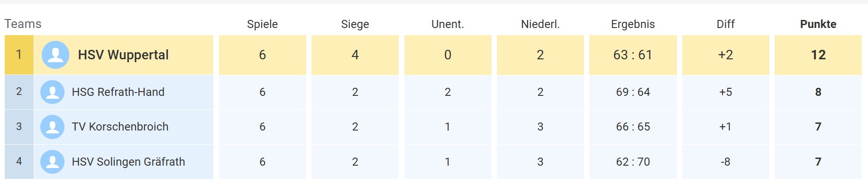The image size is (868, 187).
Task: Click the TV Korschenbroich team avatar icon
Action: point(53,127)
